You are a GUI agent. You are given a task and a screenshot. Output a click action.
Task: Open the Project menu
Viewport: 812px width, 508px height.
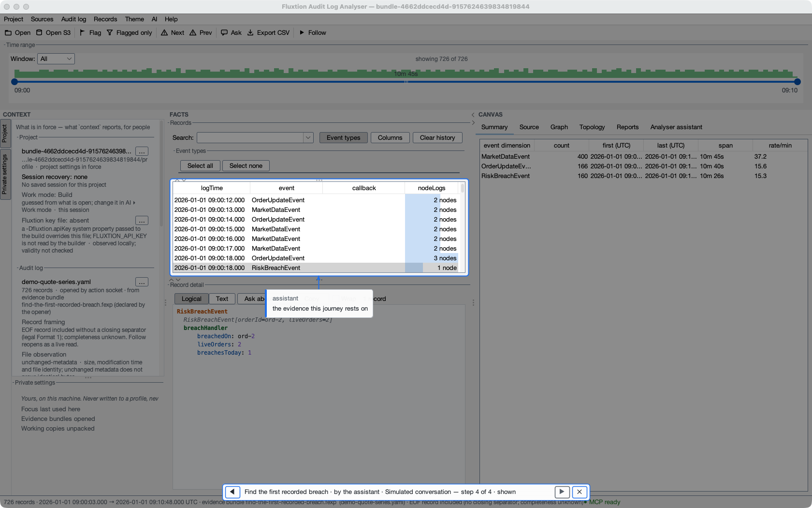pos(14,19)
